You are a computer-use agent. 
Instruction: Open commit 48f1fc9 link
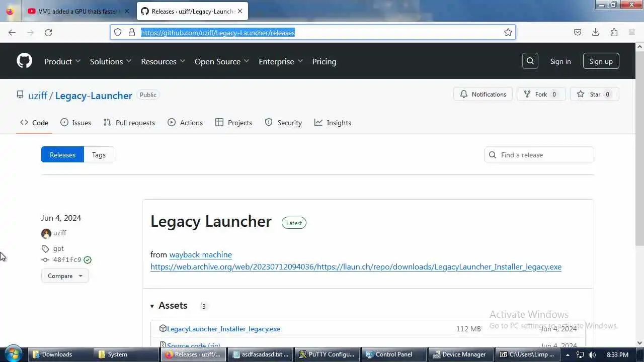click(x=67, y=260)
